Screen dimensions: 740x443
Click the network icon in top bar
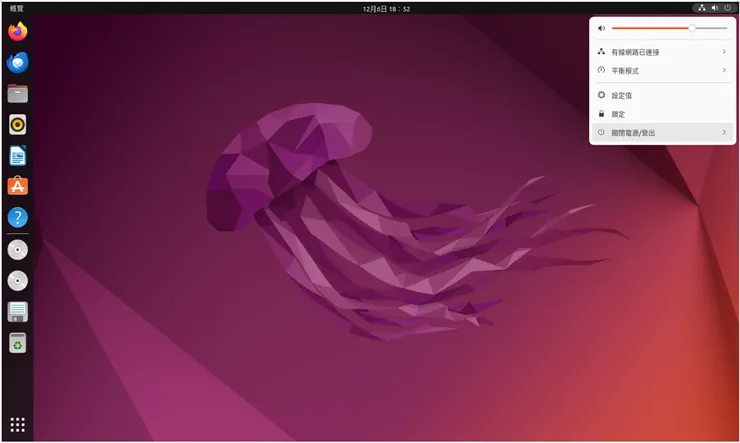702,8
